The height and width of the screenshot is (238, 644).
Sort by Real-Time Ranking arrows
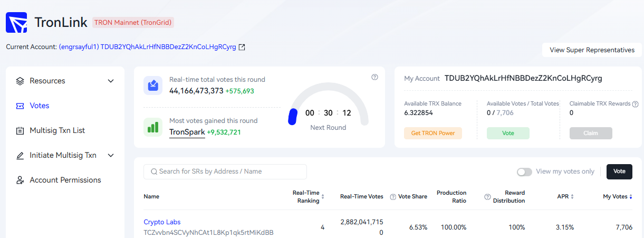click(323, 197)
